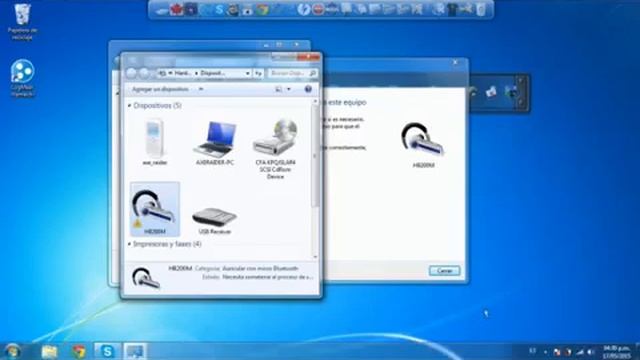Click blue lightning bolt icon in dock
The height and width of the screenshot is (360, 640).
(x=303, y=9)
